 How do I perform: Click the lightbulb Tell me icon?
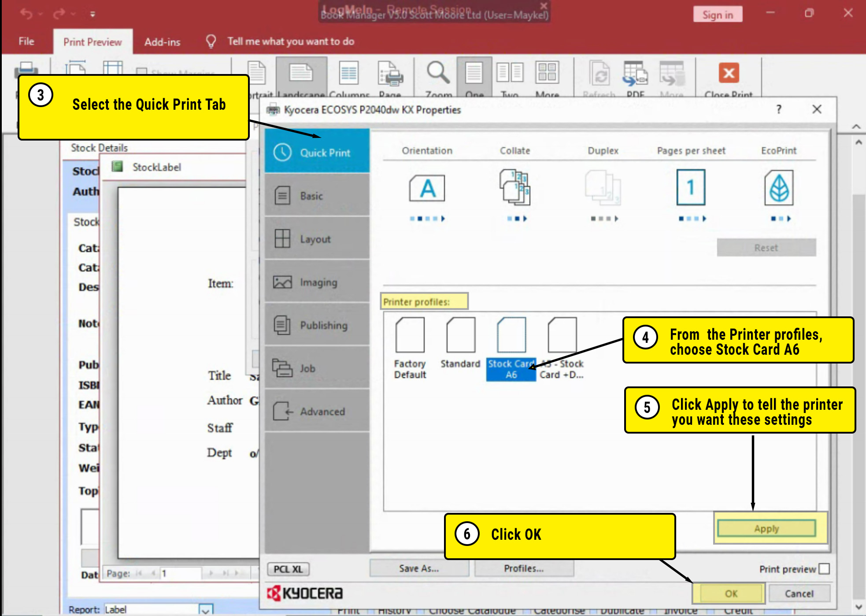pos(211,41)
